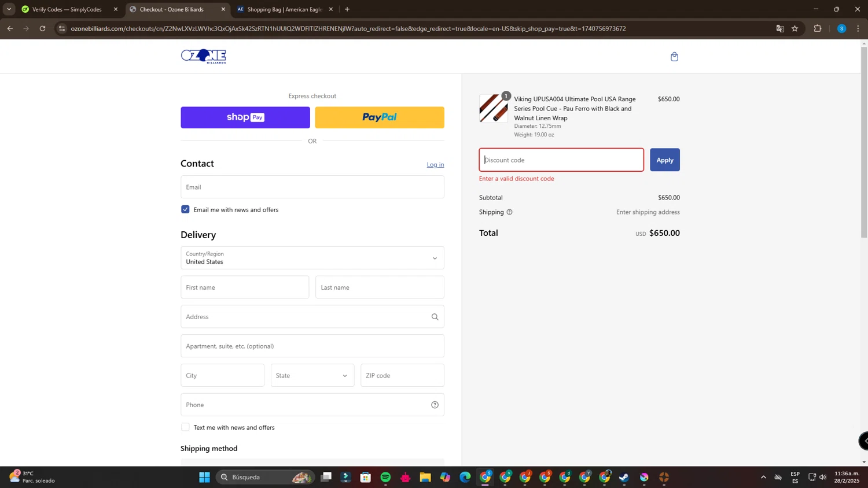
Task: Open Microsoft Store from the taskbar
Action: [365, 477]
